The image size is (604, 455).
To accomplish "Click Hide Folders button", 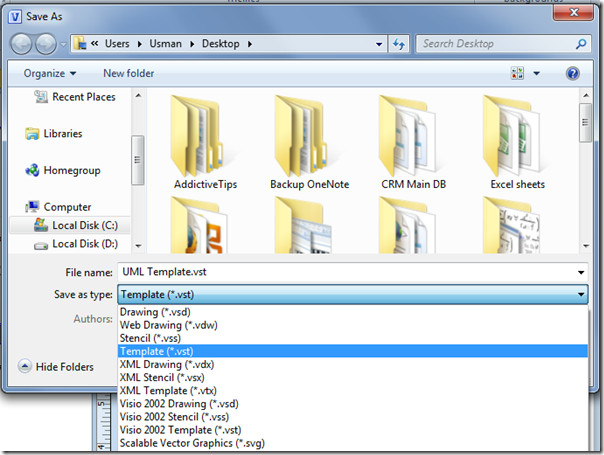I will [56, 366].
